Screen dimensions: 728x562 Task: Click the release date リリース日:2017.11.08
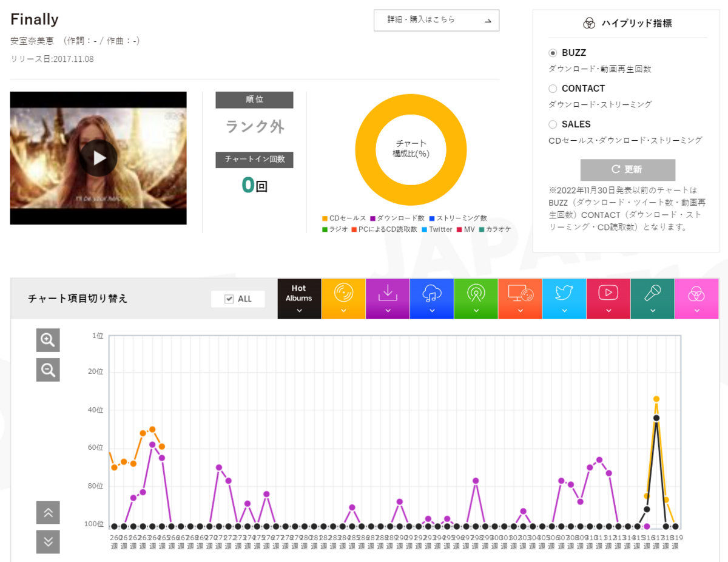coord(52,59)
